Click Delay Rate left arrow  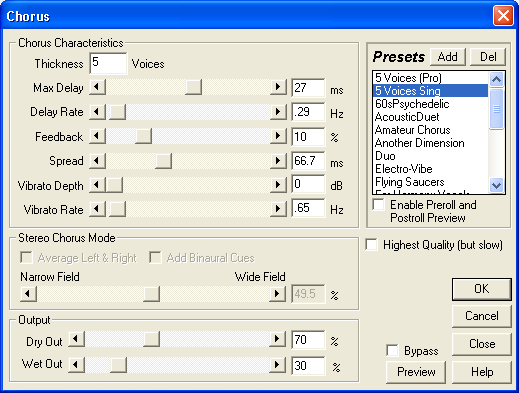[x=97, y=112]
